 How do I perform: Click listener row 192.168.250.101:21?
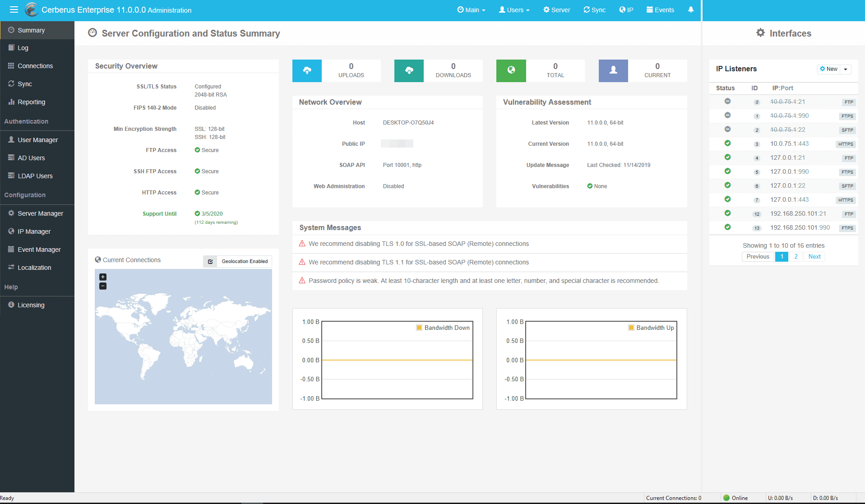point(784,213)
